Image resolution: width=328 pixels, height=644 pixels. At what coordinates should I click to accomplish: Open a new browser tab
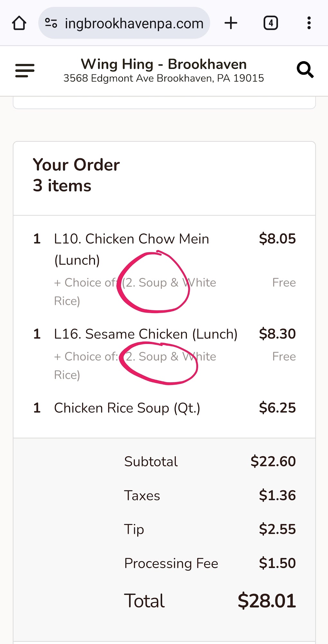coord(231,23)
